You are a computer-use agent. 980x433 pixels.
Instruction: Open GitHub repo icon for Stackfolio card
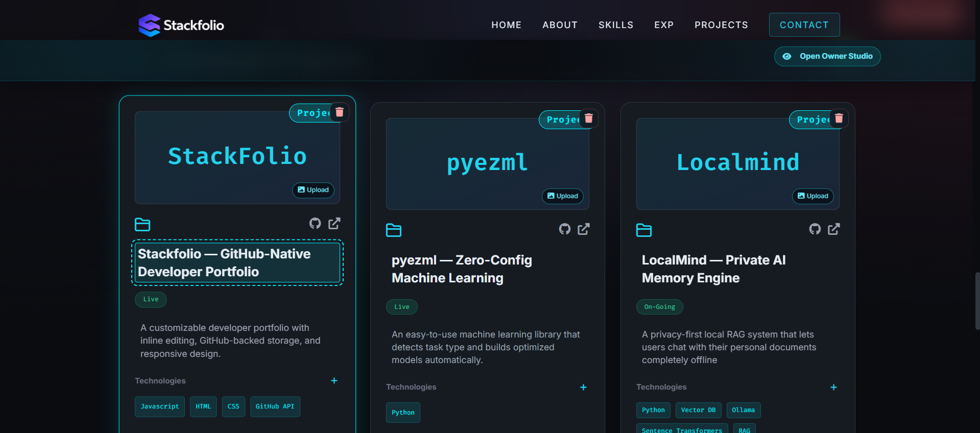[315, 223]
